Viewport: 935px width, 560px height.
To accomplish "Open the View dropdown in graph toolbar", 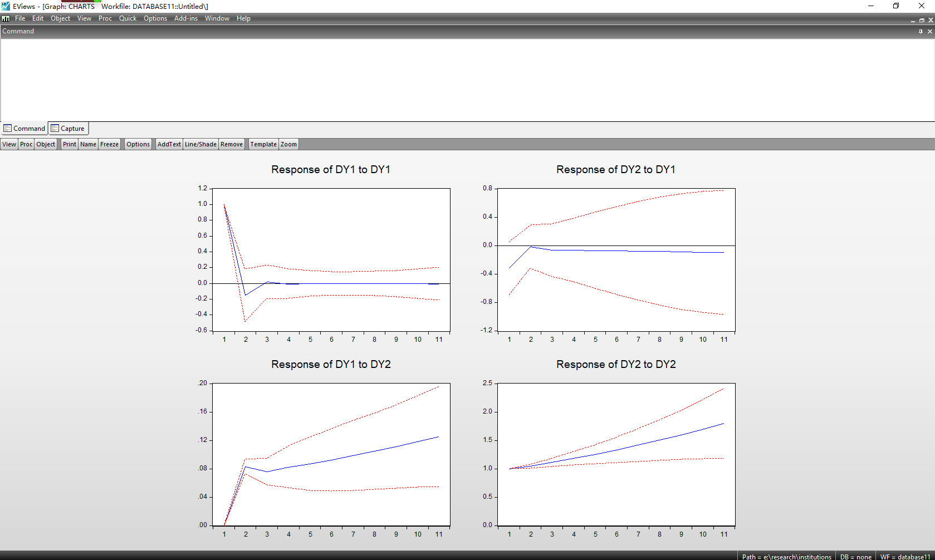I will [9, 144].
